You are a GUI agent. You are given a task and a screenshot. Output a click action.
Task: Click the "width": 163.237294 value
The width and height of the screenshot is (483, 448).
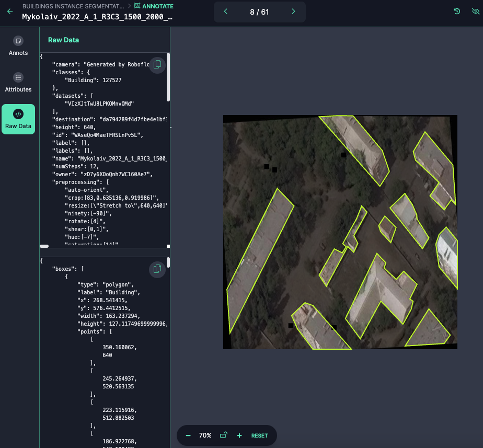[x=123, y=316]
